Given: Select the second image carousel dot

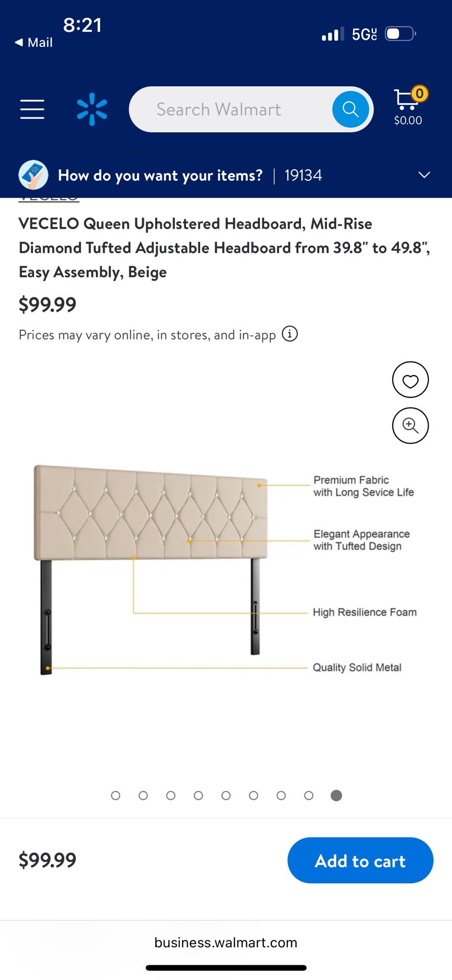Looking at the screenshot, I should click(143, 795).
